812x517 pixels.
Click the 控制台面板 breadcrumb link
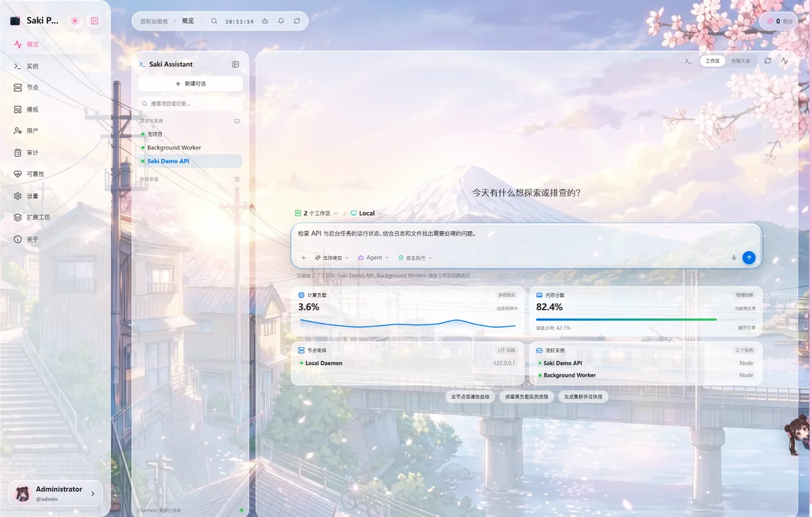click(x=154, y=21)
